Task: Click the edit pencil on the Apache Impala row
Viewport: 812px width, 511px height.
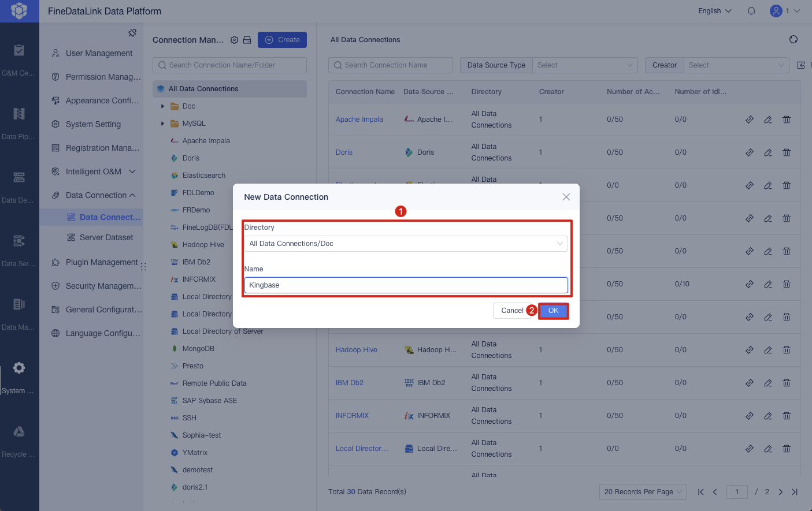Action: coord(768,120)
